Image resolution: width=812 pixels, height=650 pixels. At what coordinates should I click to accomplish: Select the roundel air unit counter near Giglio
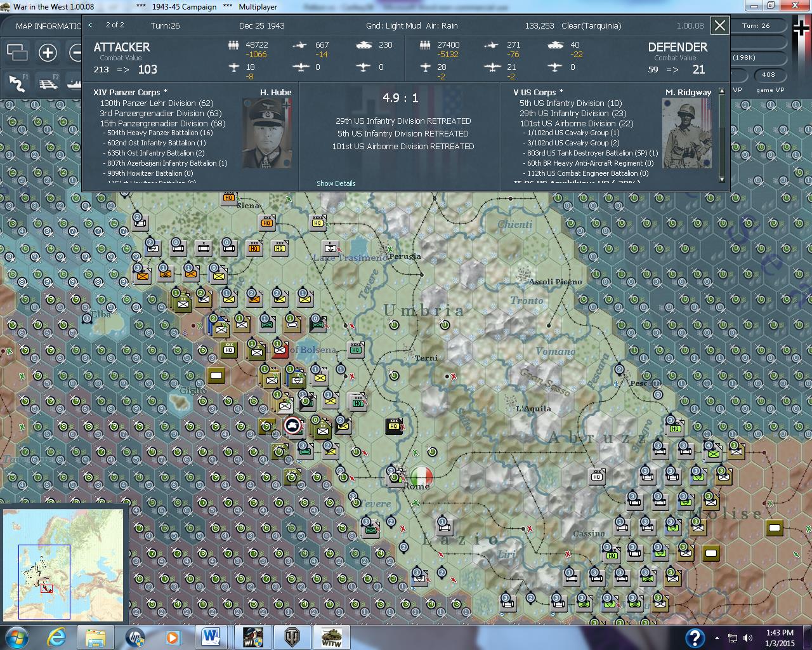[292, 426]
